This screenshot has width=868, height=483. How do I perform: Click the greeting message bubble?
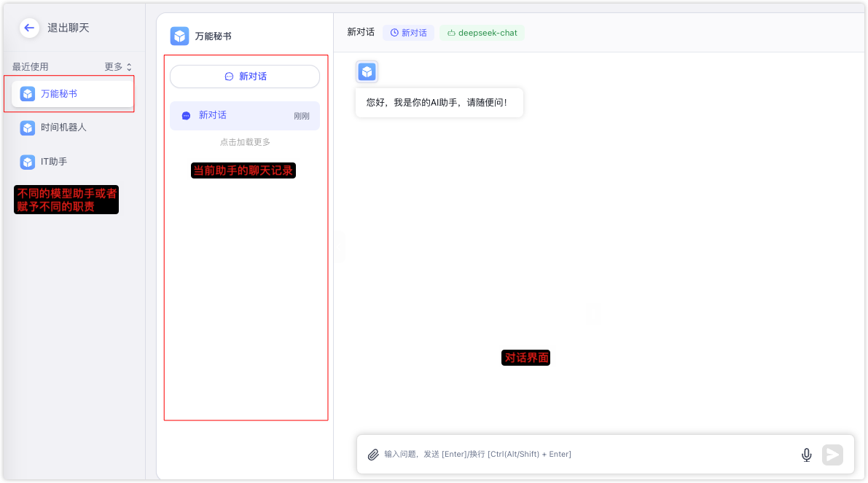pos(439,102)
